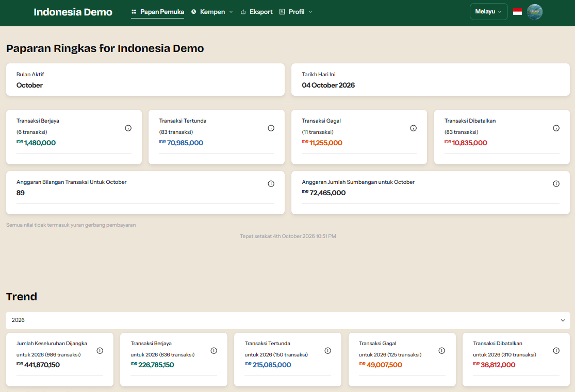
Task: Open the Profil menu
Action: coord(296,12)
